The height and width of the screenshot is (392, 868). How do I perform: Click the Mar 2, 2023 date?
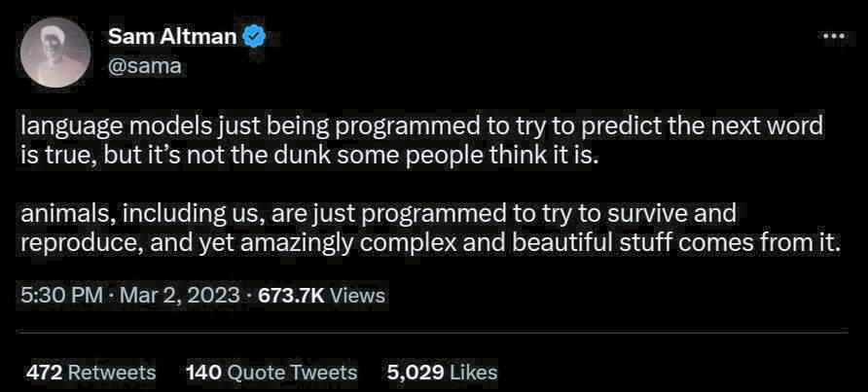click(x=179, y=295)
